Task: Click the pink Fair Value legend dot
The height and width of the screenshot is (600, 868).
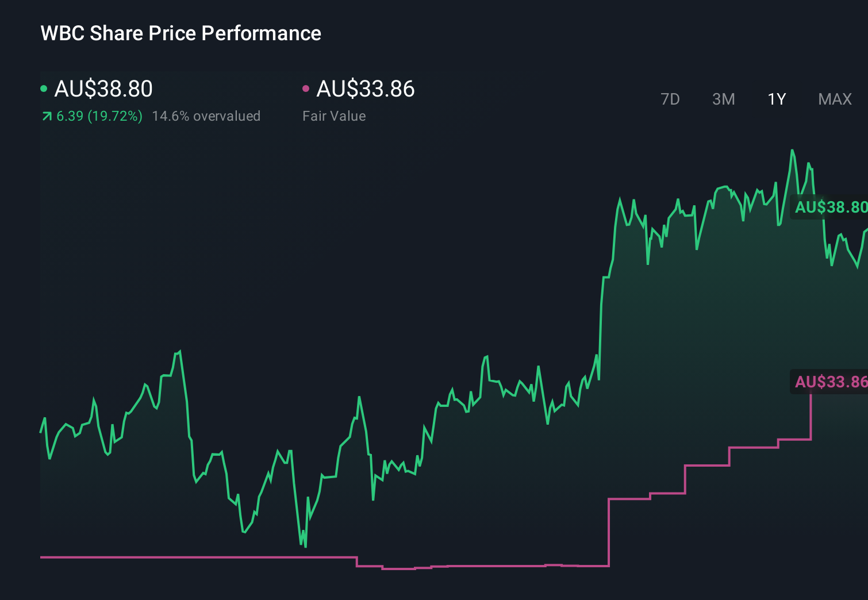Action: tap(306, 88)
